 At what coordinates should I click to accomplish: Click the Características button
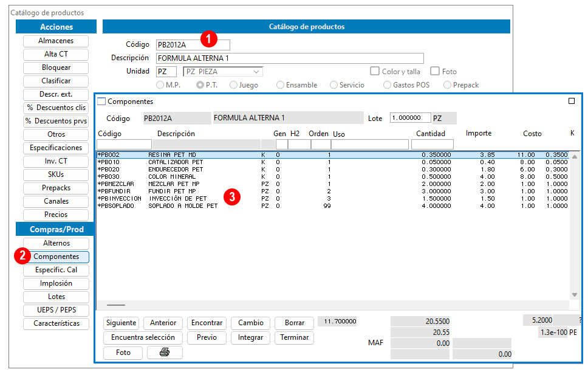tap(56, 323)
